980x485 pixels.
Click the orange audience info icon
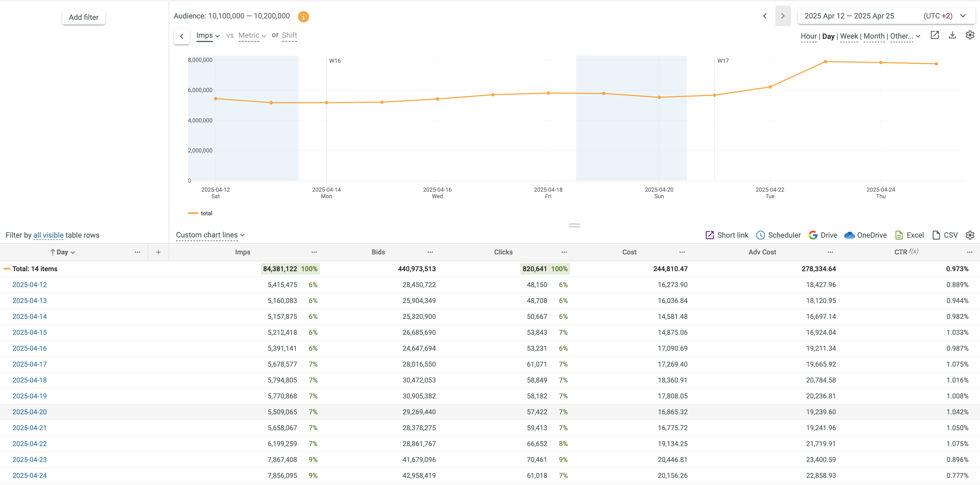pos(303,16)
